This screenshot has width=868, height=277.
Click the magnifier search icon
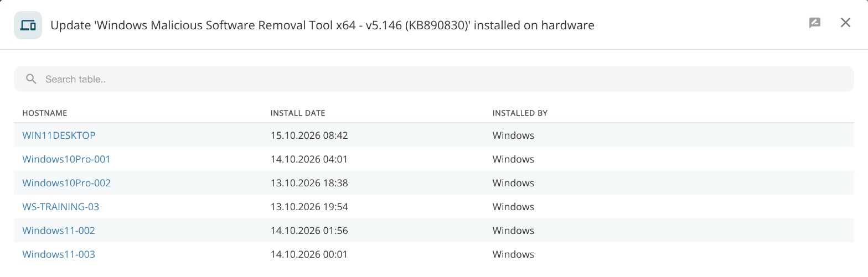click(x=31, y=79)
